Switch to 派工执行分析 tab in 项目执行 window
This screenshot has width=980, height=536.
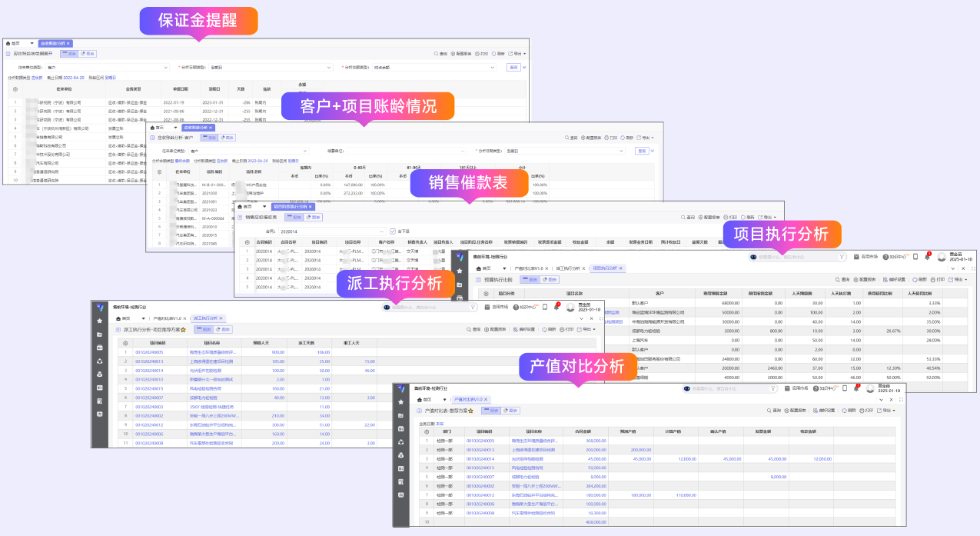pyautogui.click(x=567, y=268)
